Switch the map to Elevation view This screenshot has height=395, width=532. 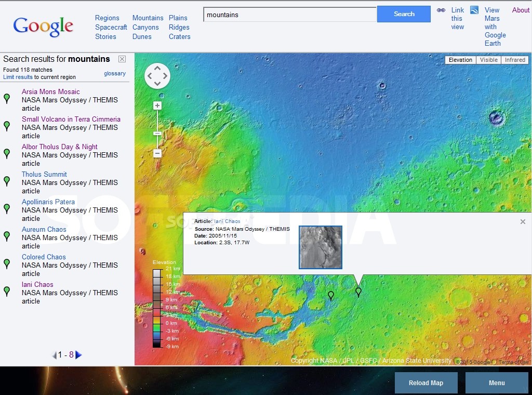click(x=460, y=60)
